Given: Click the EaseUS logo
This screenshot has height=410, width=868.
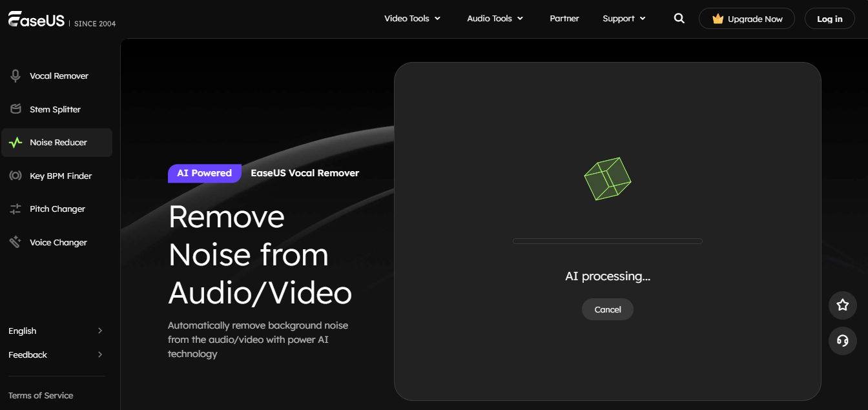Looking at the screenshot, I should click(36, 20).
